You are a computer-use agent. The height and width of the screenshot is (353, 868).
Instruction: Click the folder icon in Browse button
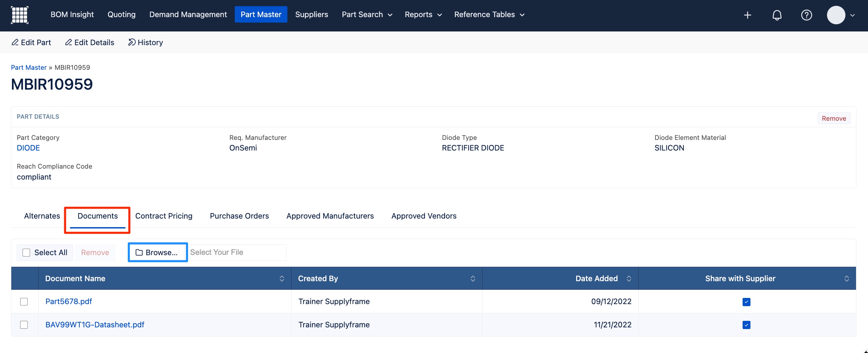pyautogui.click(x=139, y=252)
